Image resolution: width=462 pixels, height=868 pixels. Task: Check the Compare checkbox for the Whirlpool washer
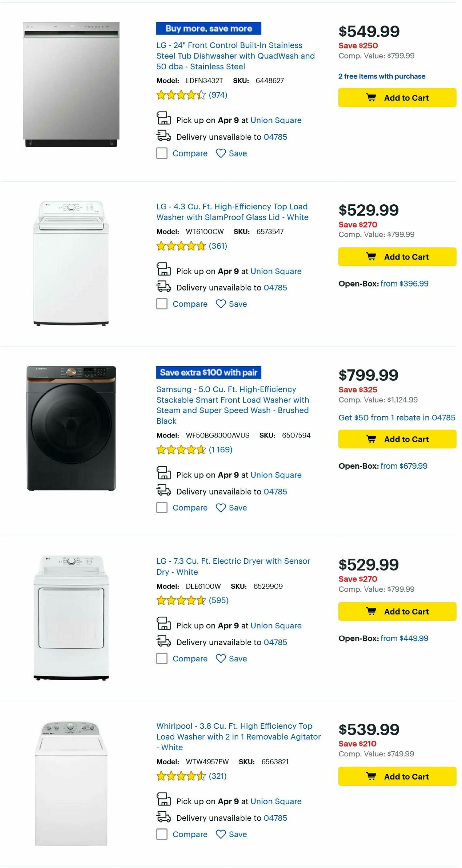click(161, 834)
